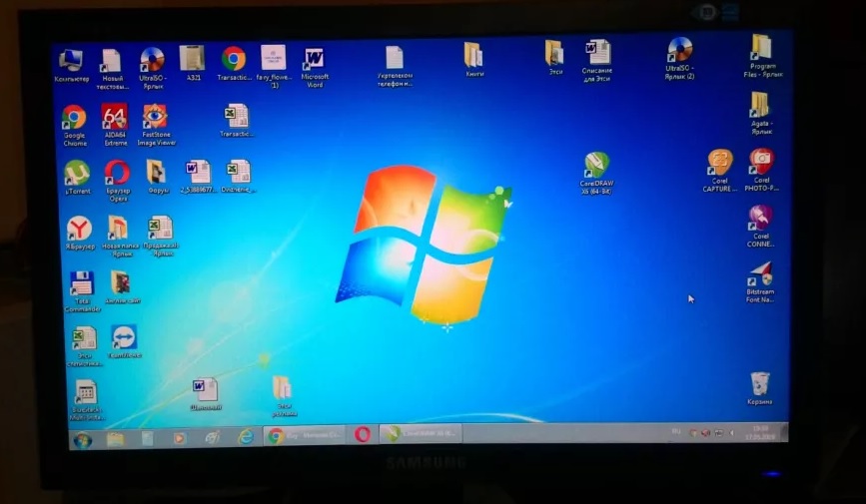Open the Этси реклама folder
The width and height of the screenshot is (866, 504).
[284, 396]
